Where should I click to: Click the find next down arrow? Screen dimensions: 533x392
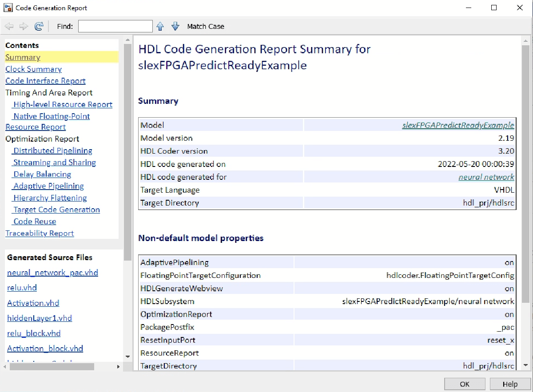click(175, 27)
